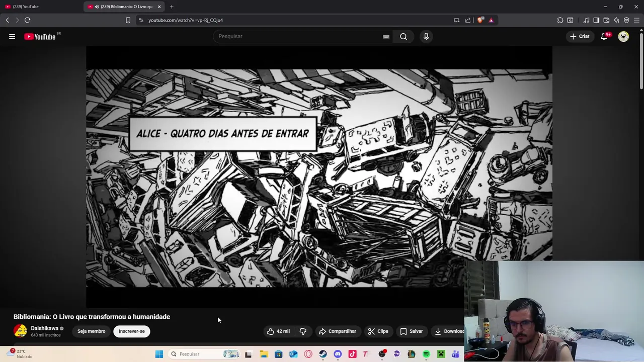Image resolution: width=644 pixels, height=362 pixels.
Task: Reload the page
Action: tap(27, 20)
